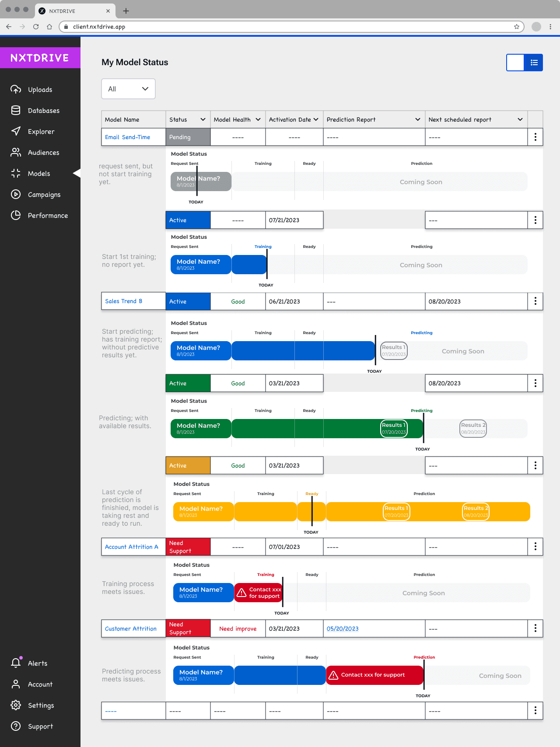The image size is (560, 747).
Task: Click the browser address bar
Action: click(x=292, y=27)
